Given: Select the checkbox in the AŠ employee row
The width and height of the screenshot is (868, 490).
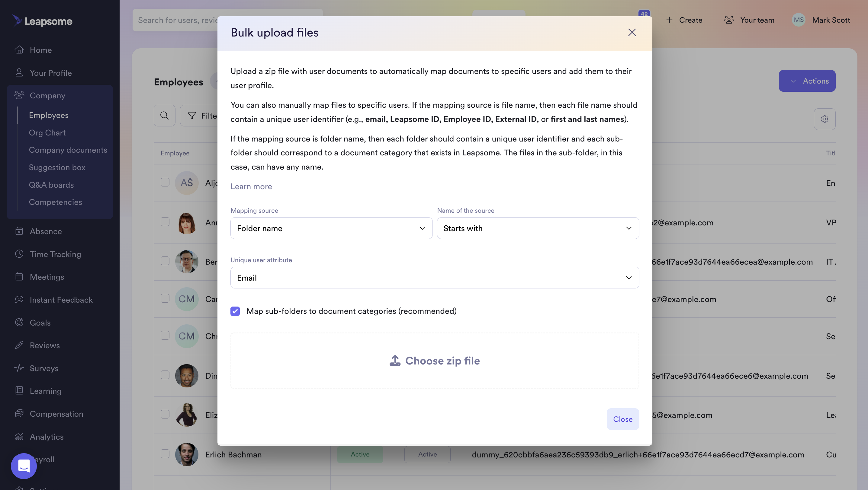Looking at the screenshot, I should click(x=165, y=182).
